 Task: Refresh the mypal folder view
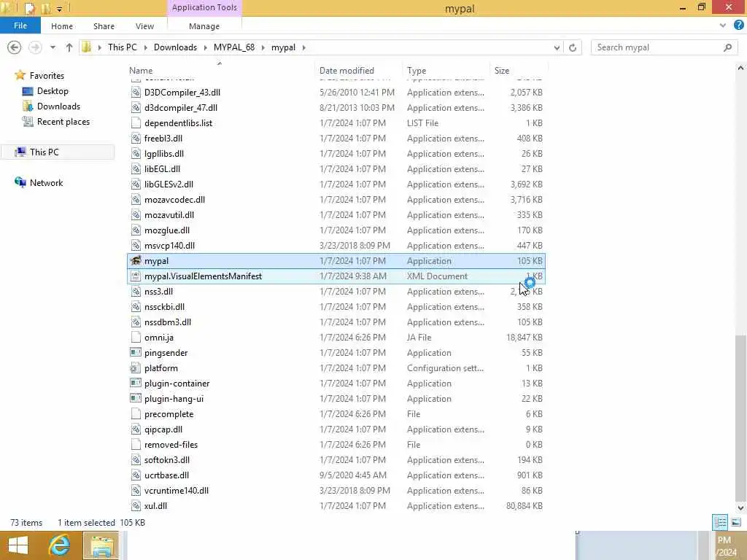pyautogui.click(x=573, y=47)
